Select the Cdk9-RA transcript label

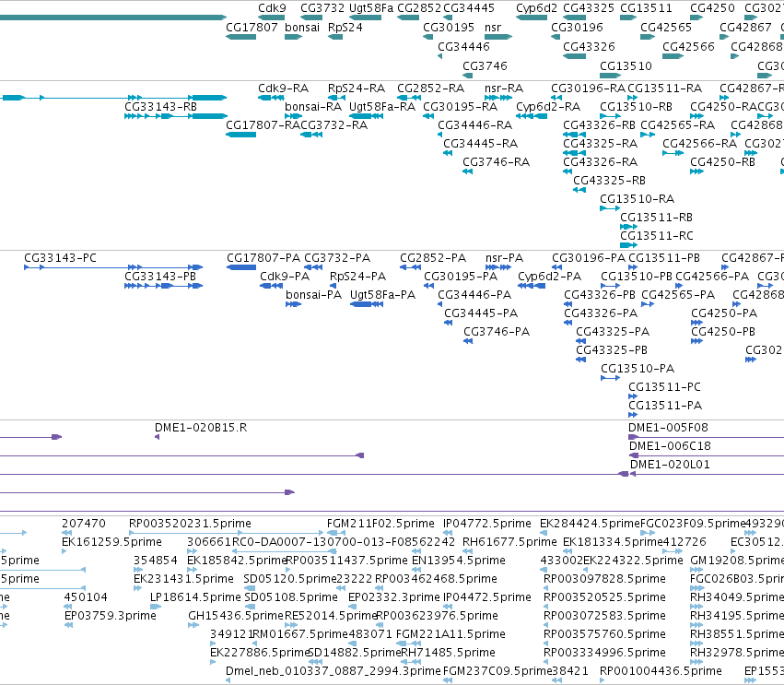(283, 89)
